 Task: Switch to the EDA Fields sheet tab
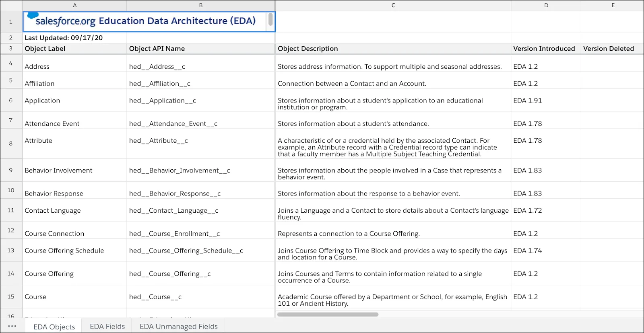107,326
